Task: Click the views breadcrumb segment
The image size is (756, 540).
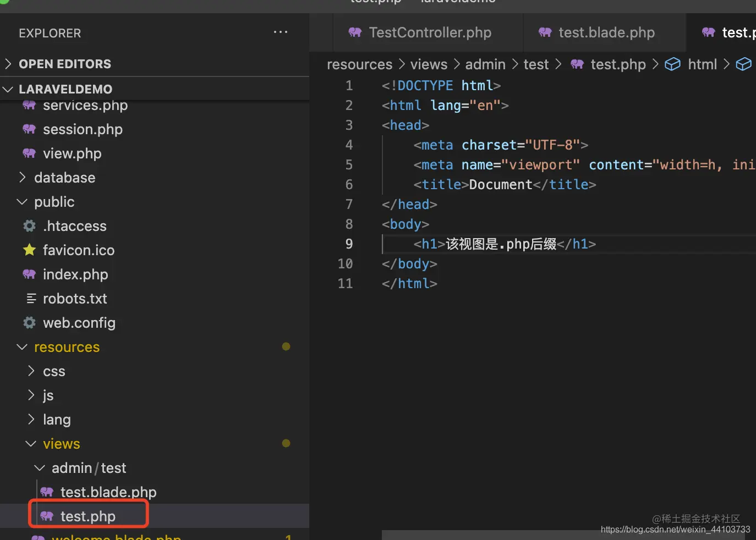Action: [x=429, y=64]
